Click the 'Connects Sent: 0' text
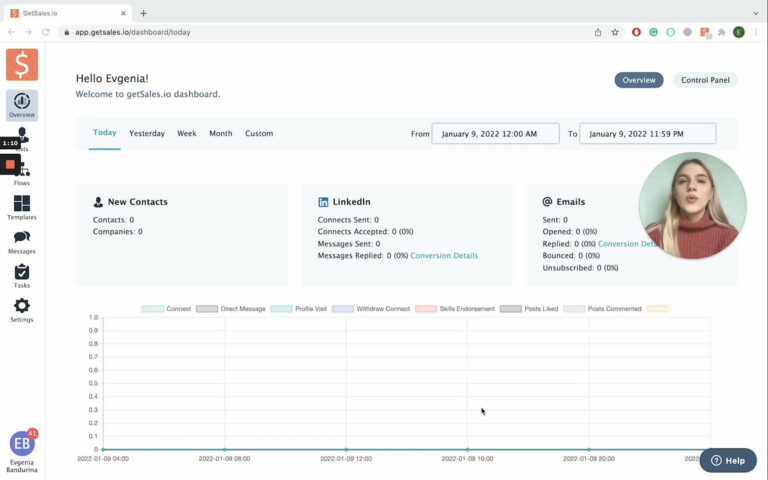This screenshot has height=480, width=768. click(x=348, y=220)
